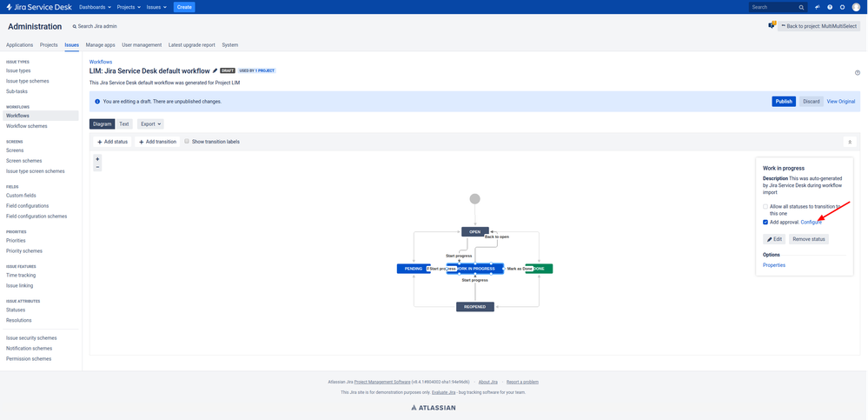Select the Diagram view button
Viewport: 868px width, 420px height.
[x=103, y=124]
